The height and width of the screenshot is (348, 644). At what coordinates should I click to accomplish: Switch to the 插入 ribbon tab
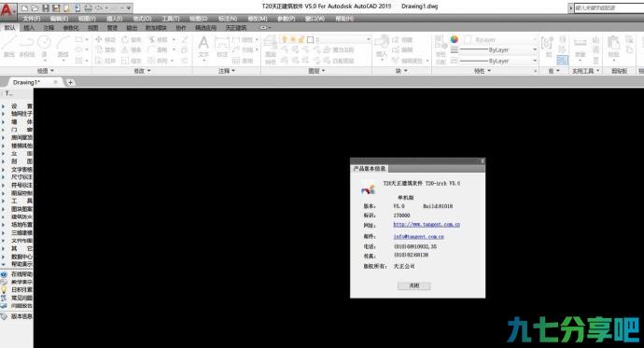point(29,27)
